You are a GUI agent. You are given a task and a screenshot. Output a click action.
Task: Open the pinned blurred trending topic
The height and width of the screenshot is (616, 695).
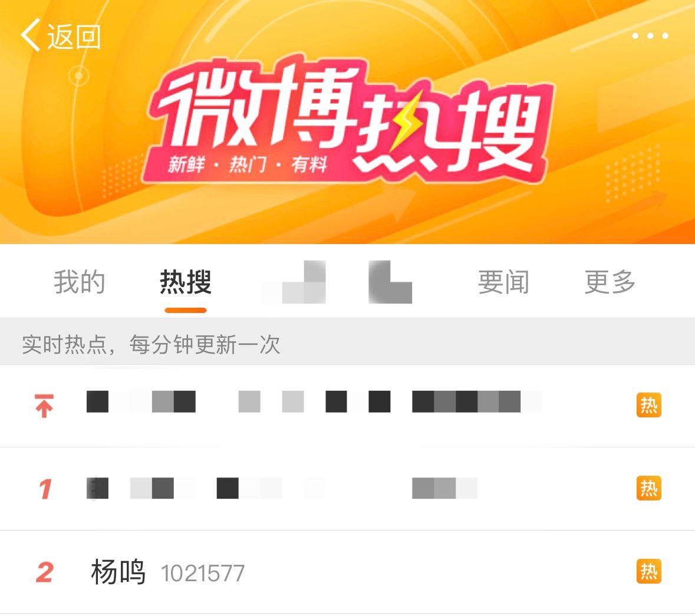click(348, 406)
